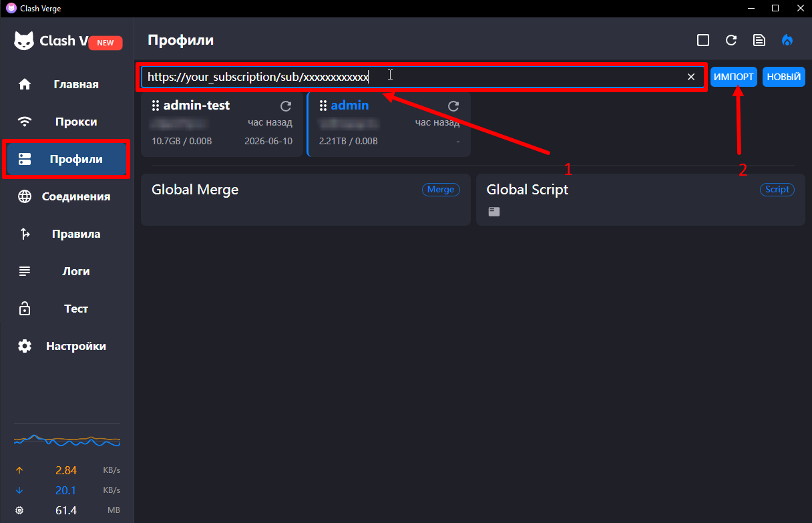The image size is (812, 523).
Task: Click the drag handle on admin-test
Action: click(x=156, y=106)
